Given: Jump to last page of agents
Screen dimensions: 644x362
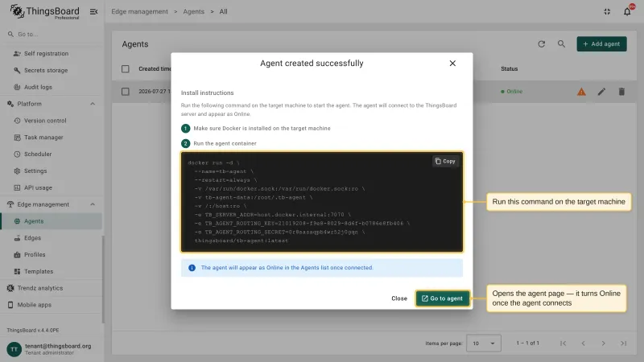Looking at the screenshot, I should 623,343.
